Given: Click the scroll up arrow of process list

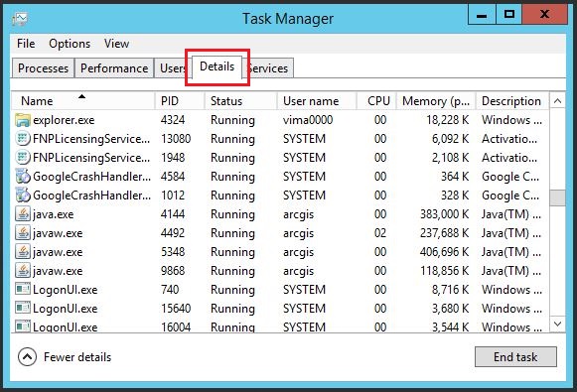Looking at the screenshot, I should pos(557,101).
